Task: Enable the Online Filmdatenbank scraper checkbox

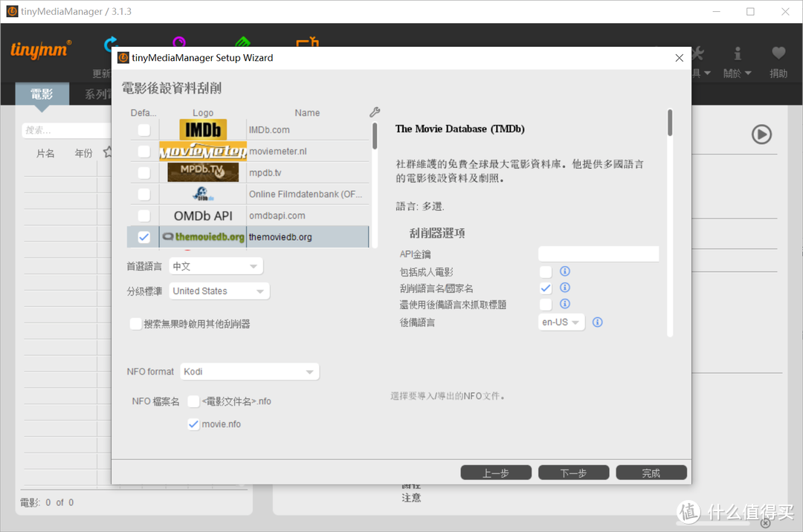Action: click(x=144, y=195)
